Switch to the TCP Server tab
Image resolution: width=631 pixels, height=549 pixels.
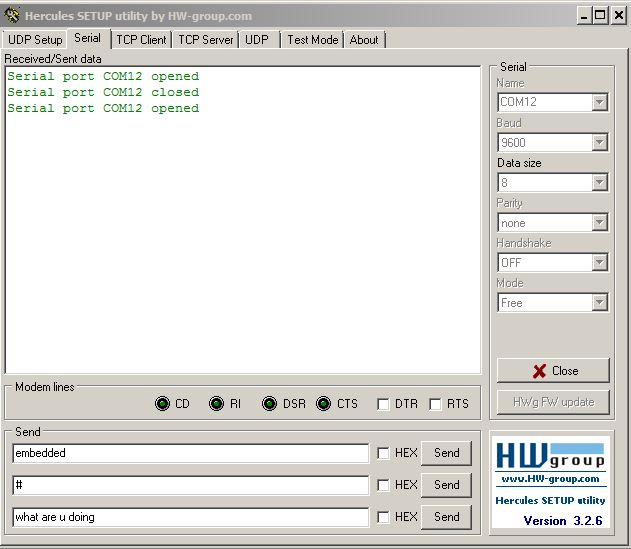tap(206, 40)
